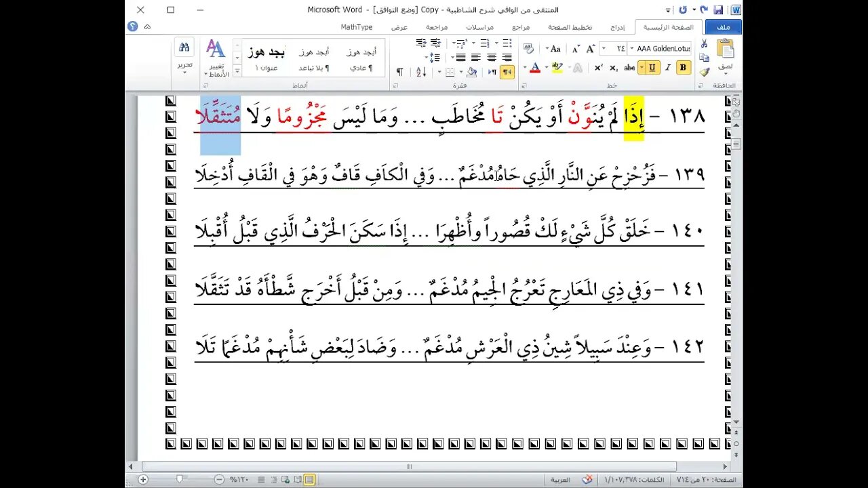
Task: Toggle Show/Hide paragraph marks (¶)
Action: click(x=399, y=72)
